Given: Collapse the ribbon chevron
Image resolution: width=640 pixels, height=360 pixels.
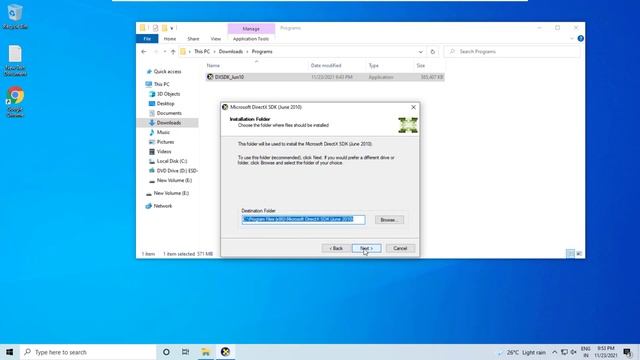Looking at the screenshot, I should pyautogui.click(x=572, y=39).
